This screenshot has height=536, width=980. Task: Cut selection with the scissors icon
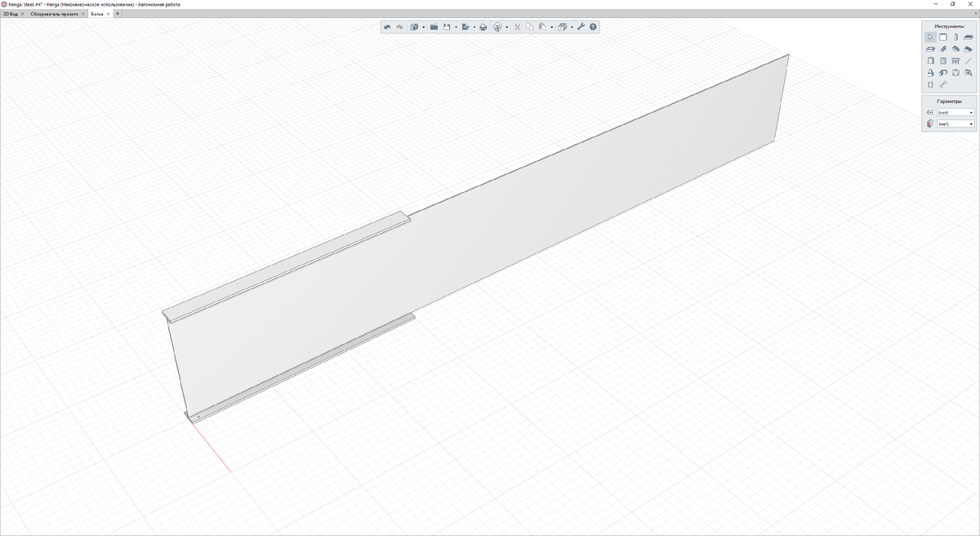517,27
